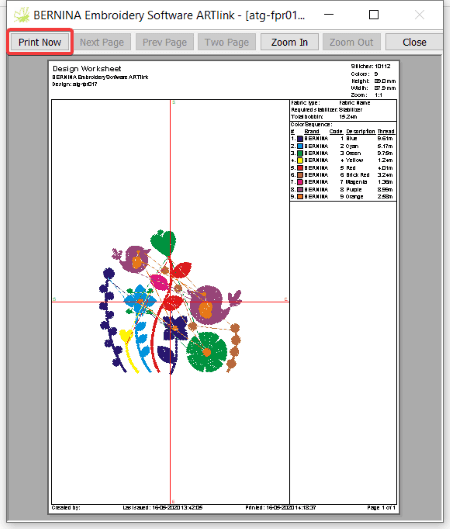Minimize the ARTlink preview window
The image size is (450, 529).
329,15
